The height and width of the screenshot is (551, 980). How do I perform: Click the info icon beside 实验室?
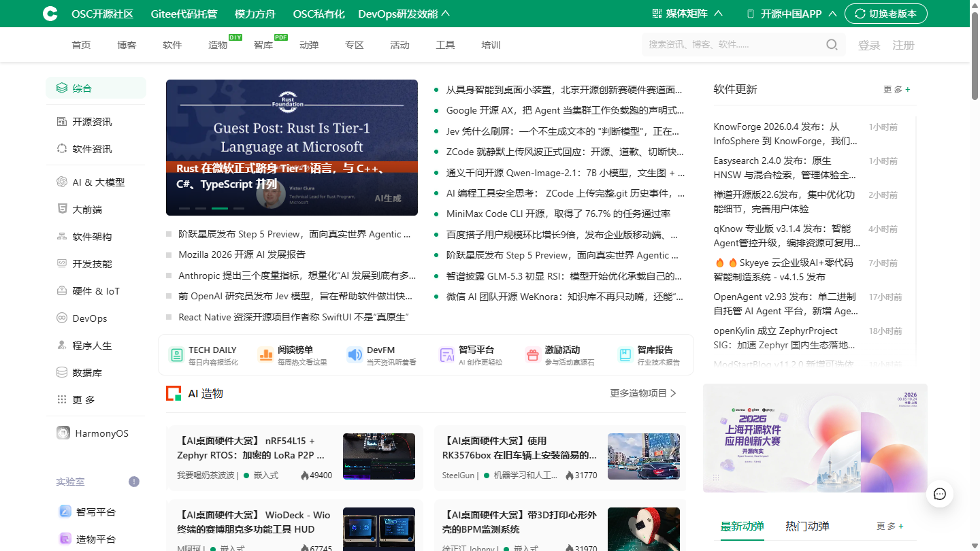134,482
